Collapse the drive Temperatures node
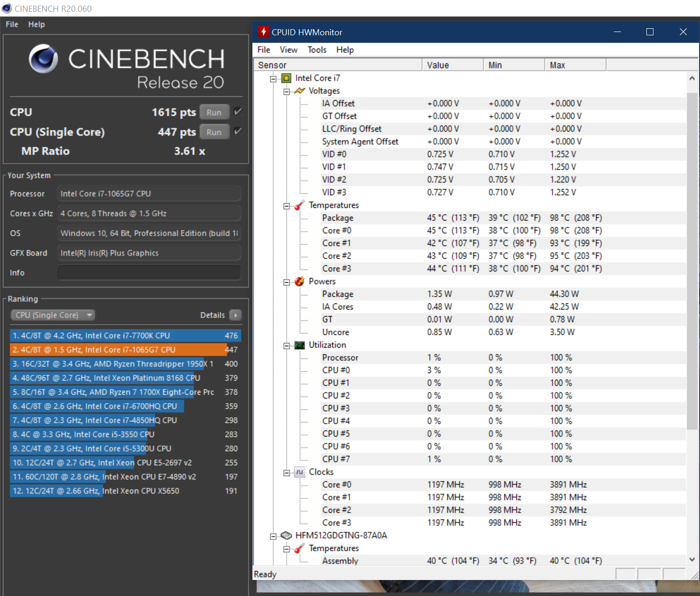700x596 pixels. (x=286, y=548)
